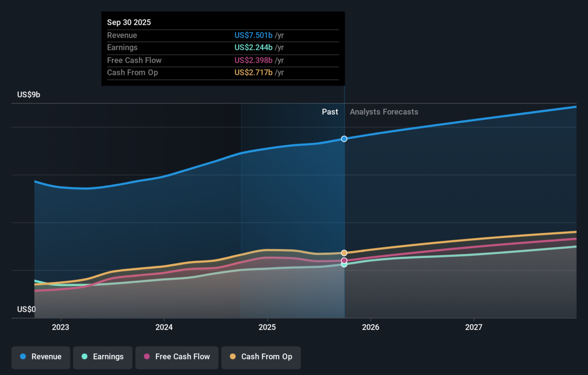Select the teal Earnings data point marker
The width and height of the screenshot is (588, 375).
click(x=344, y=265)
